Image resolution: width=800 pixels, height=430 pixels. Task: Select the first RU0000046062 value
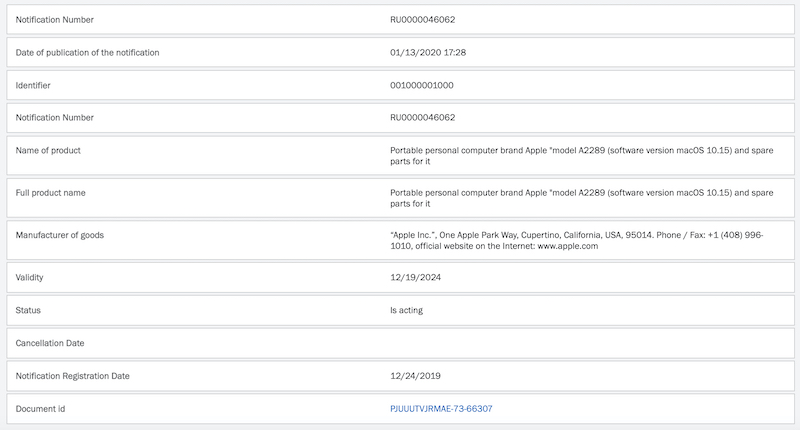(422, 20)
